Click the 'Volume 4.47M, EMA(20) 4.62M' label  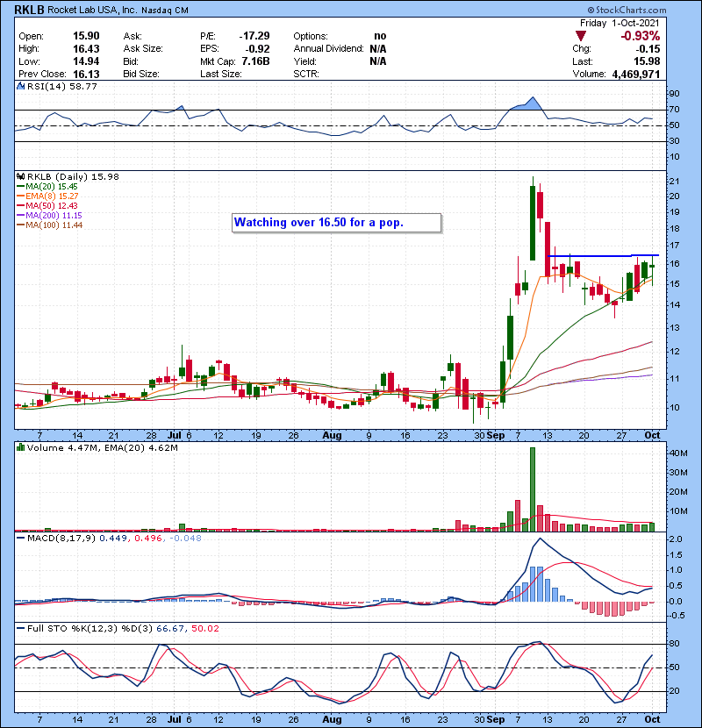point(102,447)
